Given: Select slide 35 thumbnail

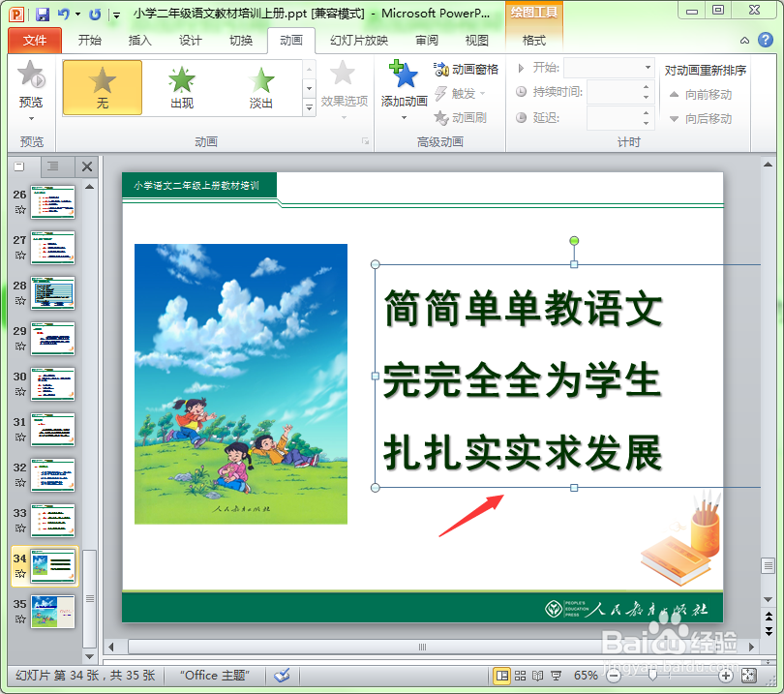Looking at the screenshot, I should click(52, 612).
